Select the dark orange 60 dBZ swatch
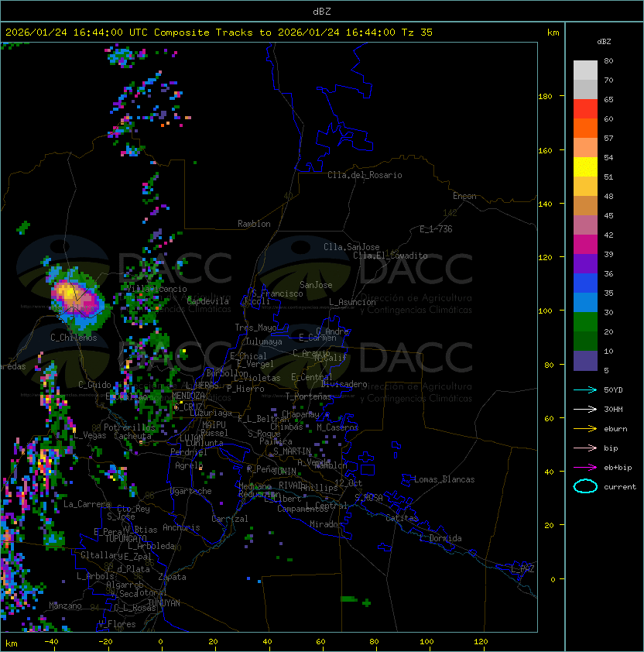This screenshot has width=644, height=652. [x=585, y=129]
